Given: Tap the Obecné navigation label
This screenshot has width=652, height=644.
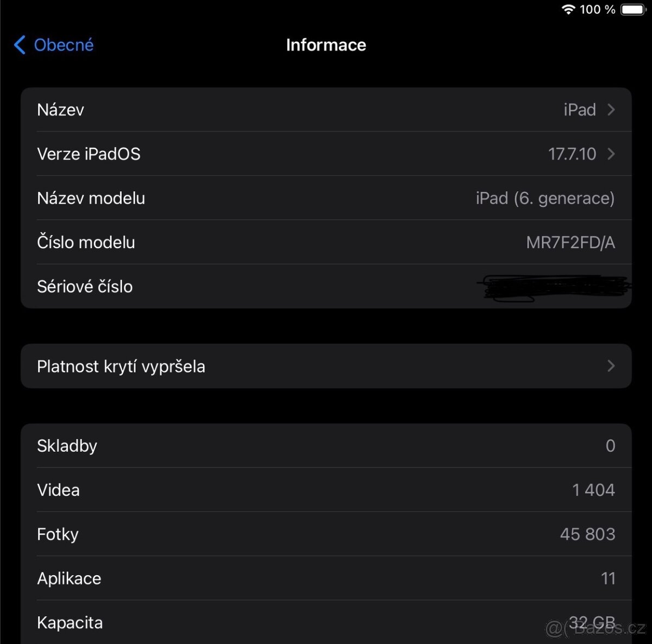Looking at the screenshot, I should pyautogui.click(x=64, y=45).
